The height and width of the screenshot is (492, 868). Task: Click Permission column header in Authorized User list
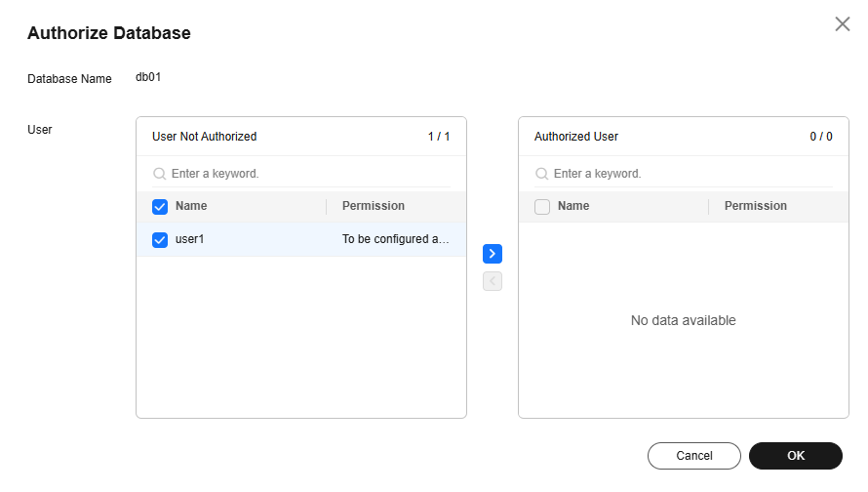756,206
